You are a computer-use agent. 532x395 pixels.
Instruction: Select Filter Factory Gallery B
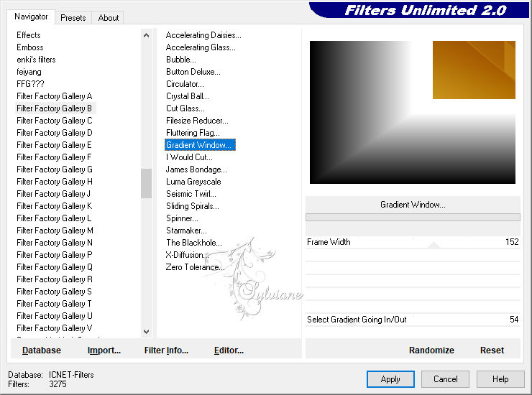[x=55, y=108]
